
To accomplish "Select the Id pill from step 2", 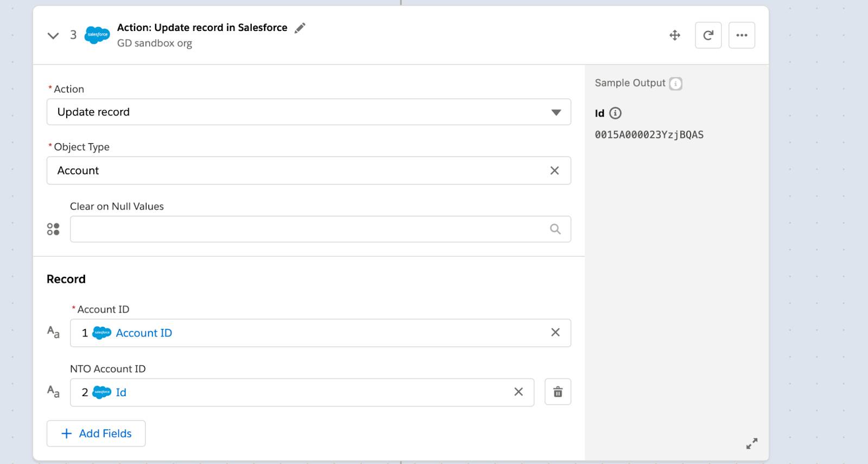I will (x=104, y=392).
